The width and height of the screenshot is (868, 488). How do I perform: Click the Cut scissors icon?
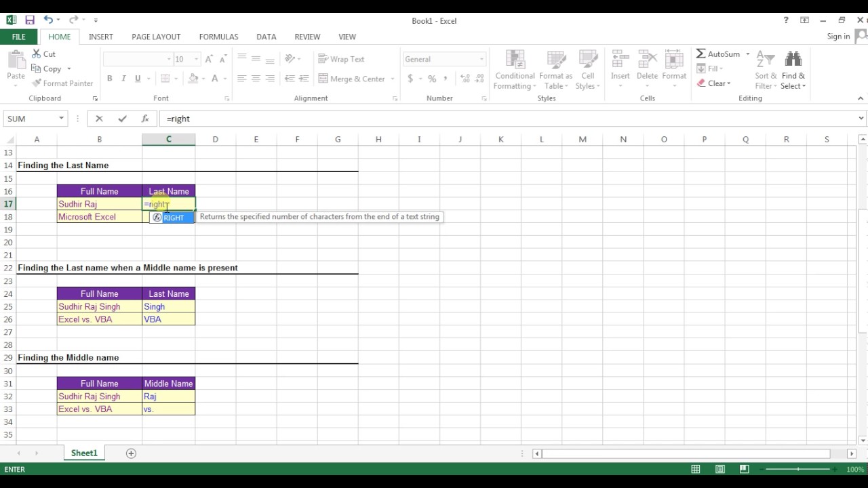[x=37, y=54]
